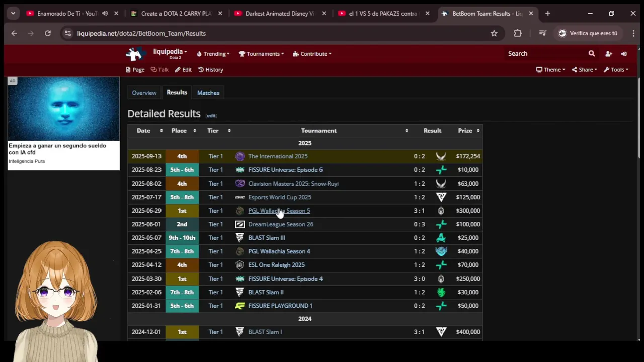
Task: Click opponent icon in FISSURE Universe Episode 4 row
Action: pyautogui.click(x=441, y=279)
